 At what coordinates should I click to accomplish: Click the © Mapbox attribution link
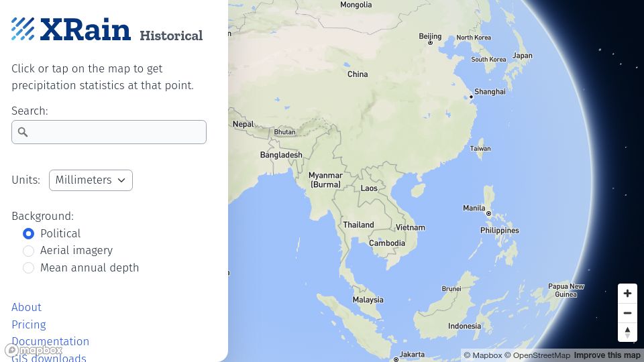click(x=482, y=355)
